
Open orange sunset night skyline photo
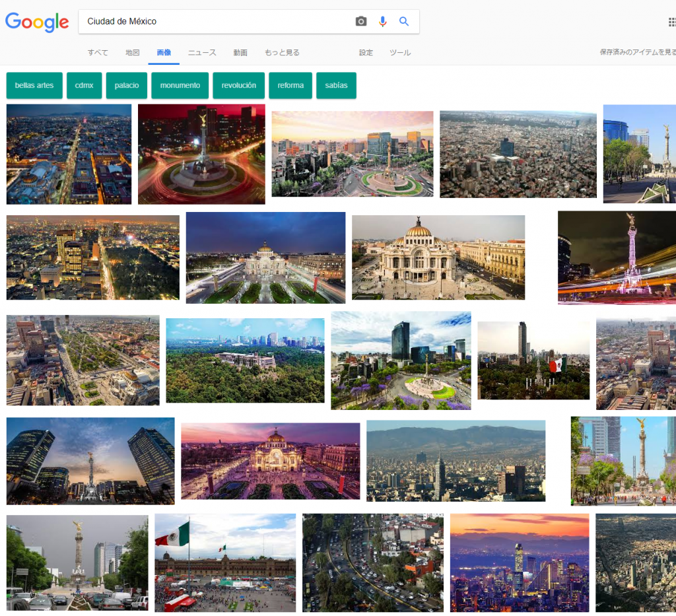[520, 563]
